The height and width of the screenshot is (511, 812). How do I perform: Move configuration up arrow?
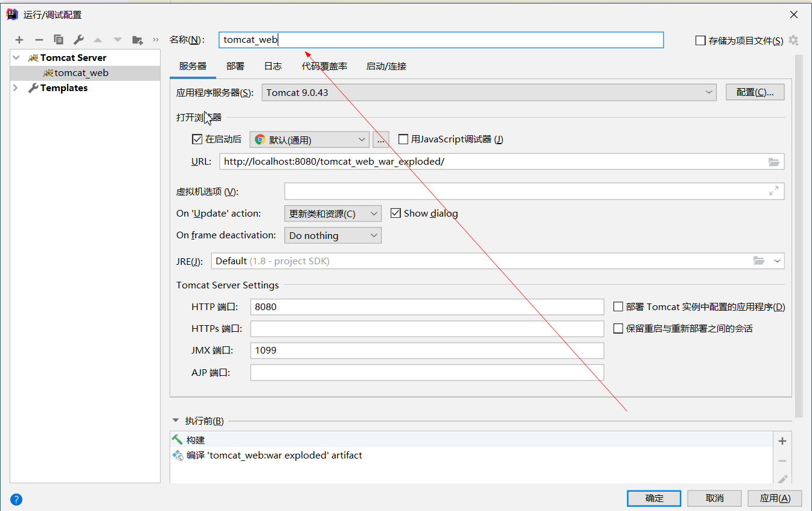click(x=98, y=40)
